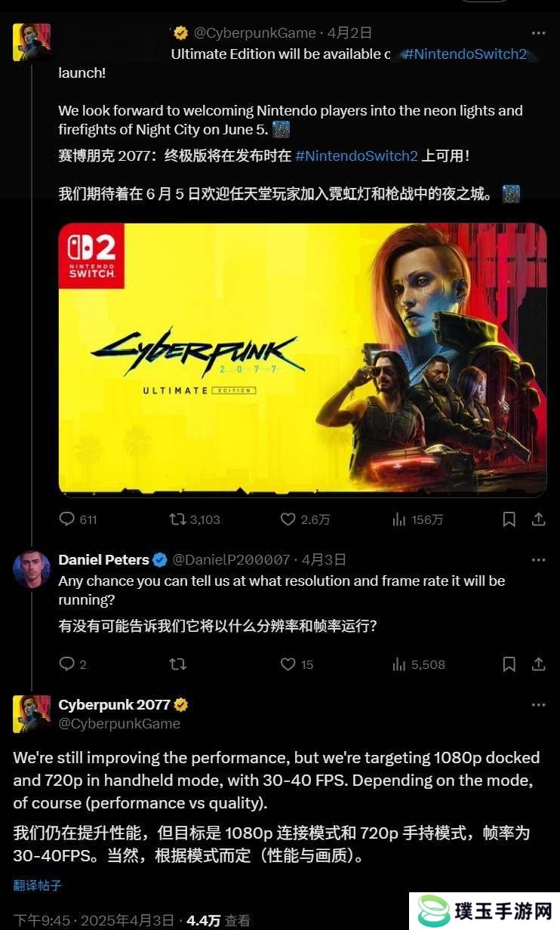Image resolution: width=560 pixels, height=930 pixels.
Task: View analytics showing 156万 views
Action: (x=417, y=519)
